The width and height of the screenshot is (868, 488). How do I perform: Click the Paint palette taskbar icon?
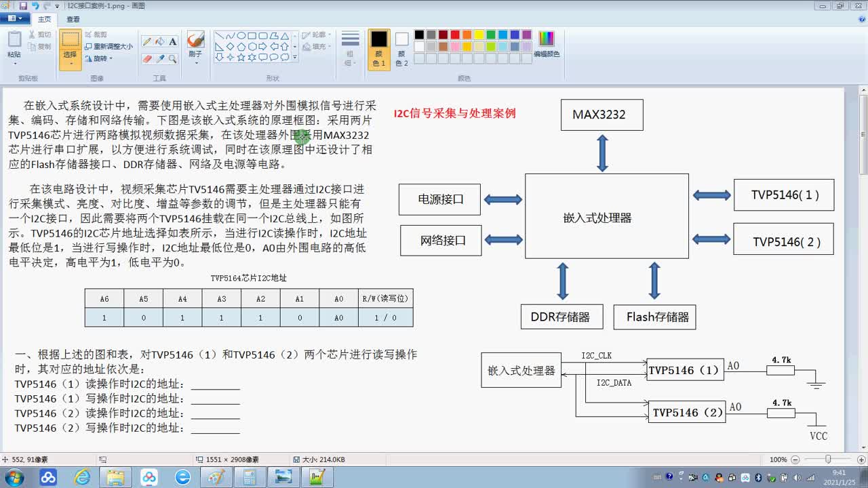click(x=216, y=477)
